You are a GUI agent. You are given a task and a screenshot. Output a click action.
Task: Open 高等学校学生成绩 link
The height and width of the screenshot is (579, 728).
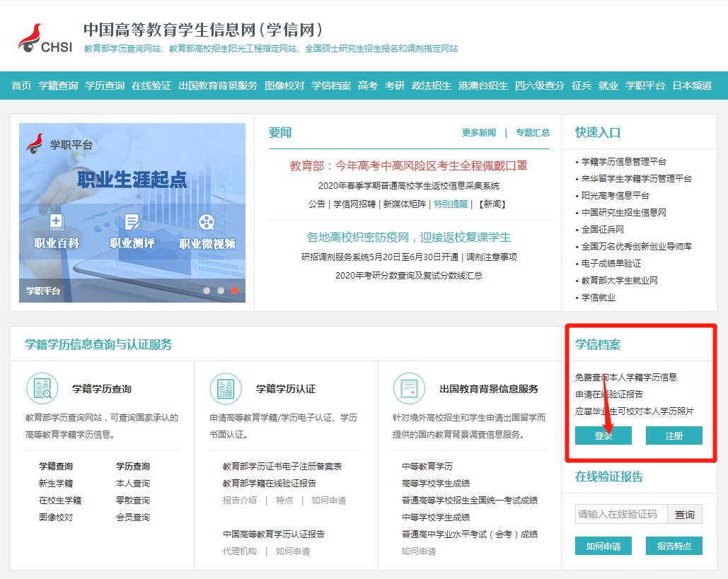tap(436, 484)
